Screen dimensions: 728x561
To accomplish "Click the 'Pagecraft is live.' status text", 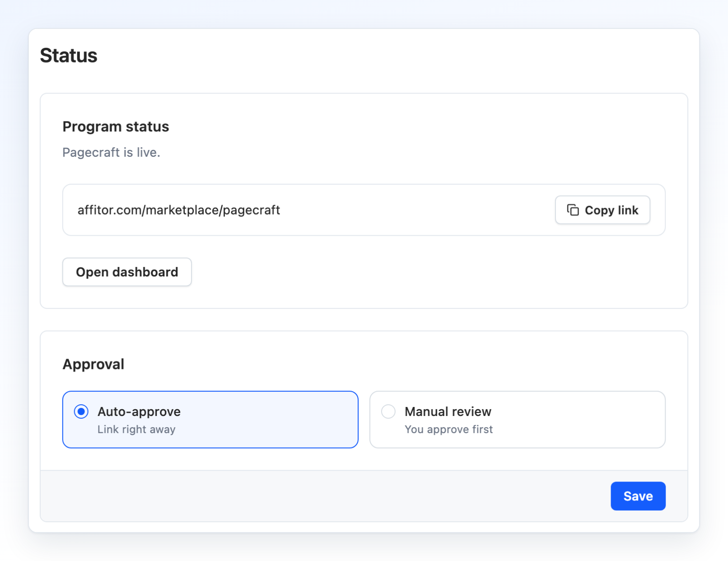I will 111,153.
